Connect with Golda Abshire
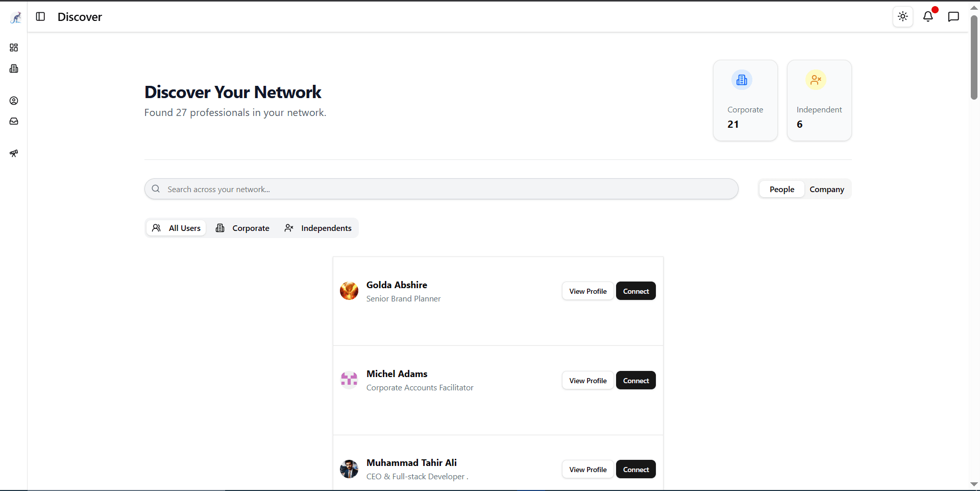Viewport: 980px width, 491px height. (x=635, y=291)
